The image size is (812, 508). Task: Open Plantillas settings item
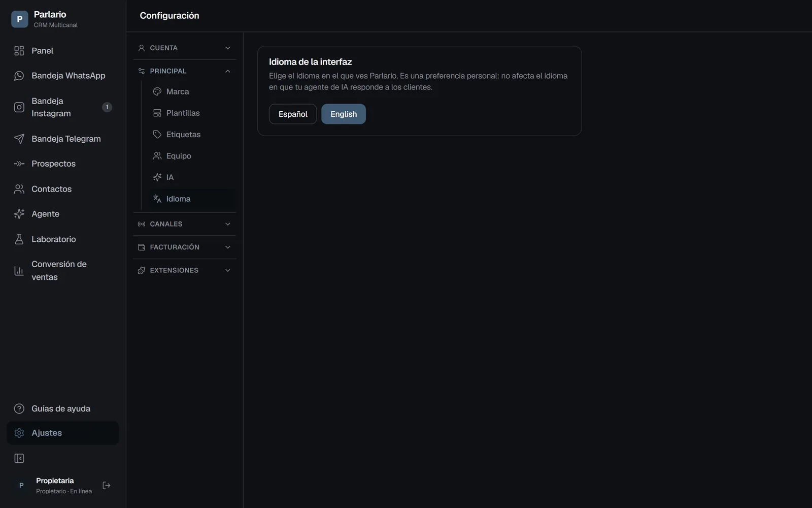click(x=192, y=113)
